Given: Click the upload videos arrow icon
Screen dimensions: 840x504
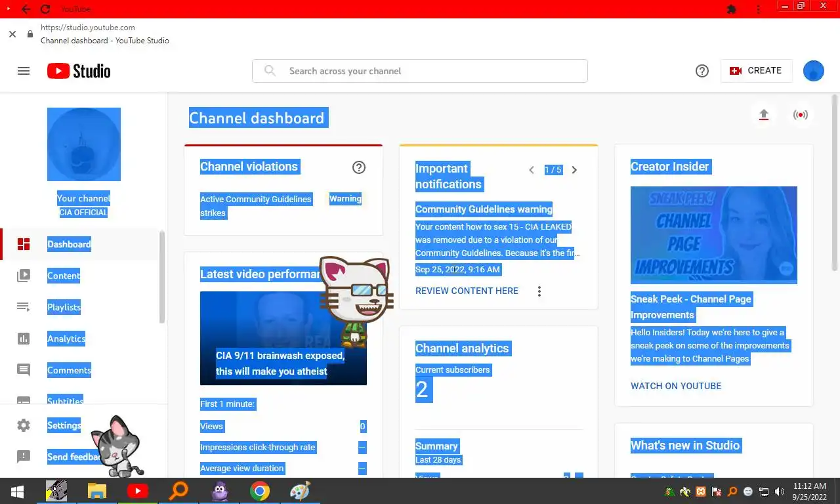Looking at the screenshot, I should pyautogui.click(x=763, y=115).
